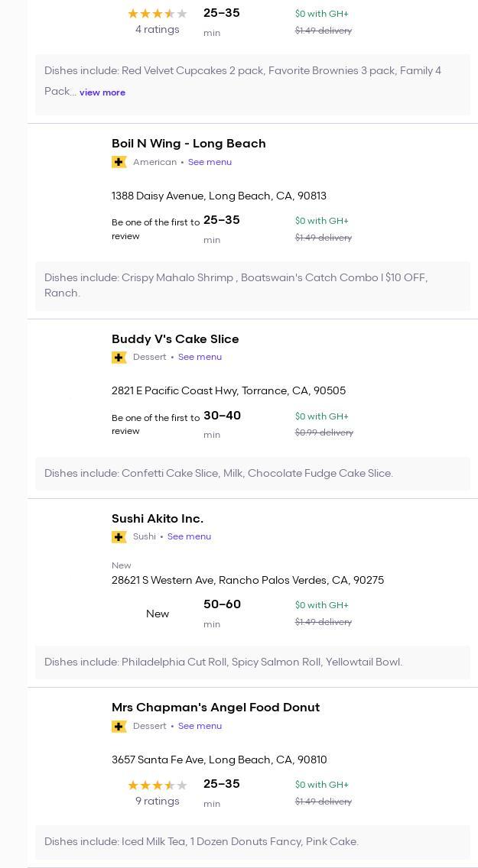Click 9 ratings text
This screenshot has width=478, height=868.
click(157, 802)
